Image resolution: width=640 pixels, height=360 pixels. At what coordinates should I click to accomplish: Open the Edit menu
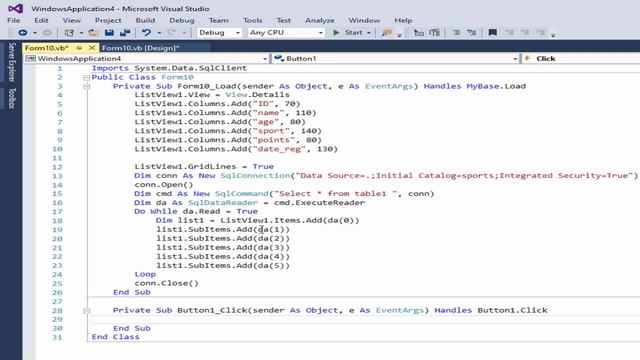click(41, 20)
